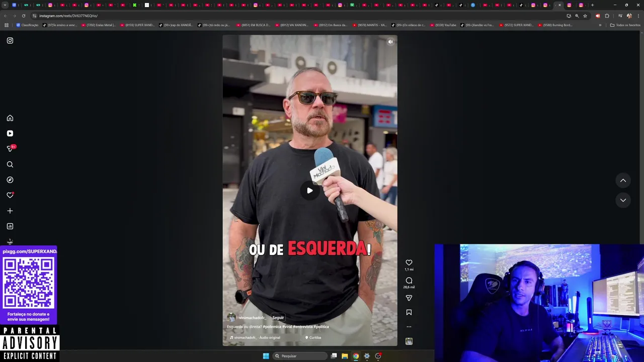The image size is (644, 362).
Task: Click the instagram.com address bar URL
Action: (x=68, y=16)
